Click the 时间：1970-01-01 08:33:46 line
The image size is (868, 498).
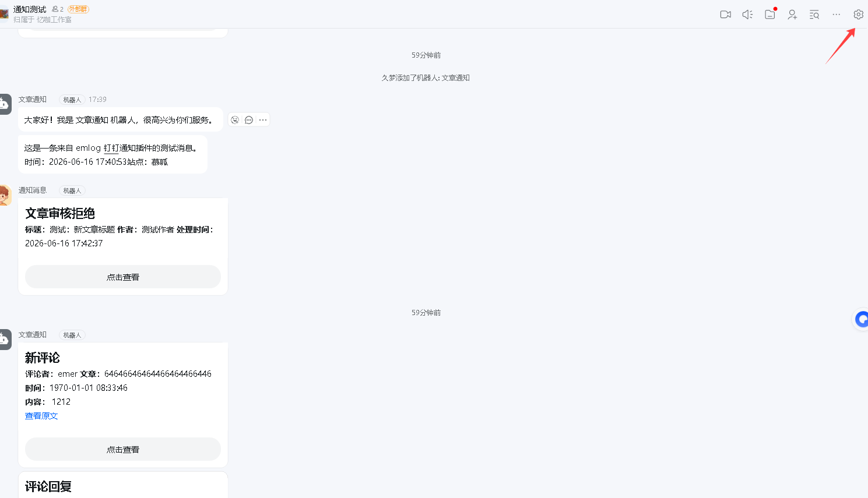[x=76, y=388]
